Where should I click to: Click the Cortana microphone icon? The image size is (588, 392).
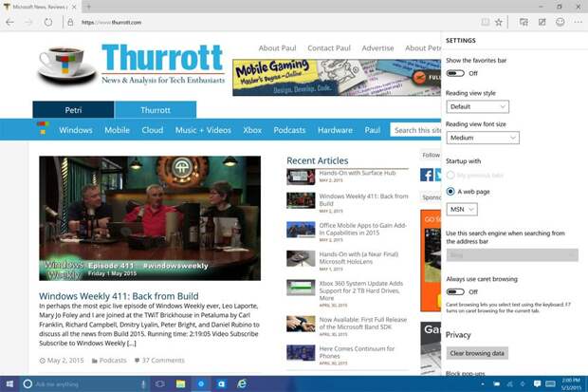click(143, 383)
